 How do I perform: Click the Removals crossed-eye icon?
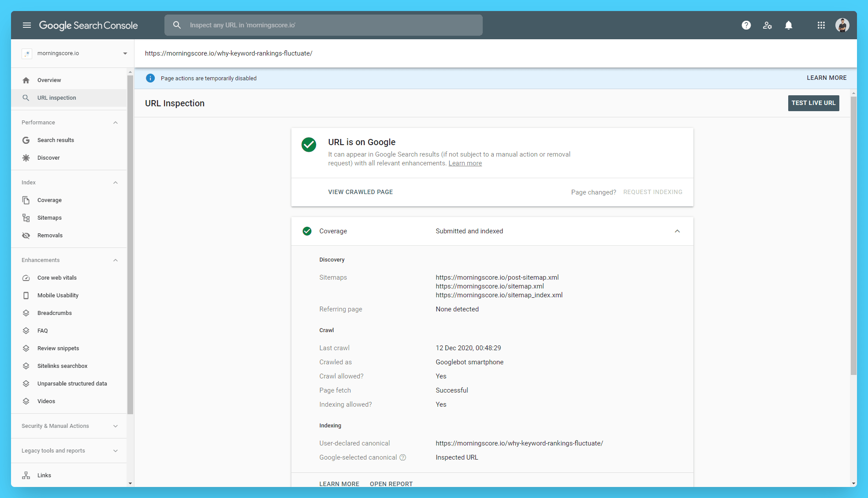pyautogui.click(x=26, y=236)
